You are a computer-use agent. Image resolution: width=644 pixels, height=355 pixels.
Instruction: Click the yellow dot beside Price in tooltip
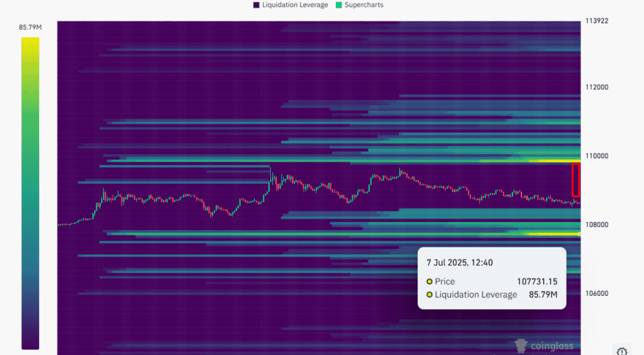[x=430, y=282]
